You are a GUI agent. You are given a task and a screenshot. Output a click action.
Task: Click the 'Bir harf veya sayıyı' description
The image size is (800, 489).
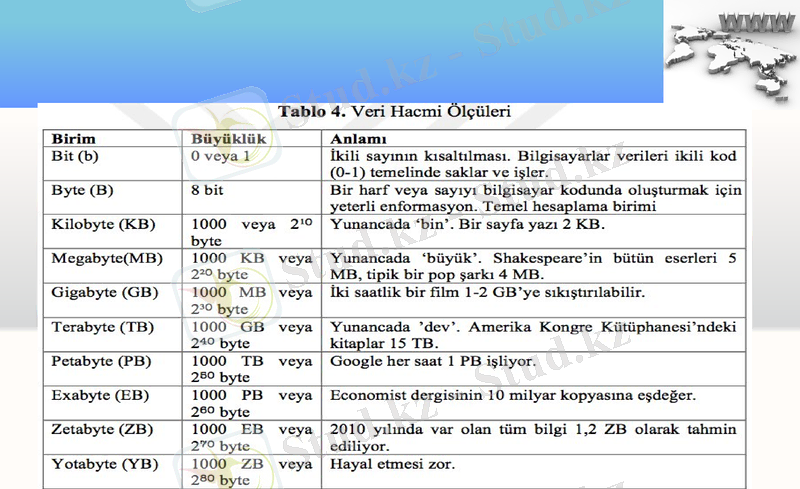point(535,198)
